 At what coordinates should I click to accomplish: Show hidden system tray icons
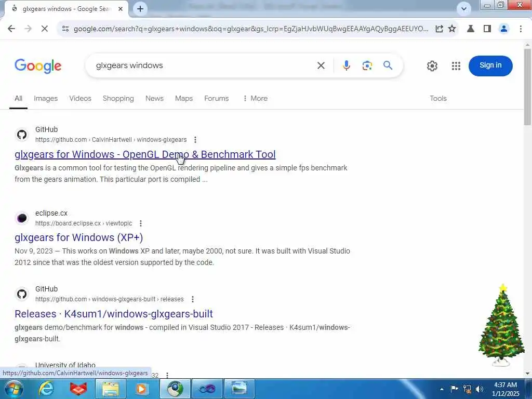point(442,389)
